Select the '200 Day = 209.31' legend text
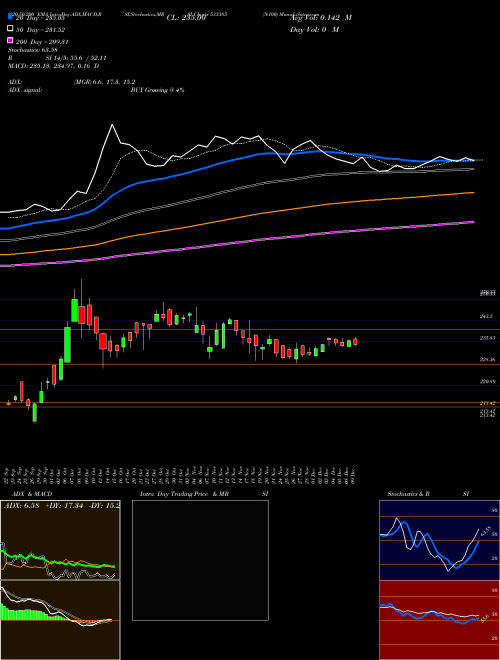 tap(43, 42)
